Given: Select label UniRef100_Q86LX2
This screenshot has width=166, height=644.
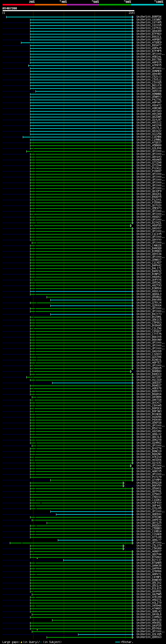Looking at the screenshot, I should (x=149, y=434).
